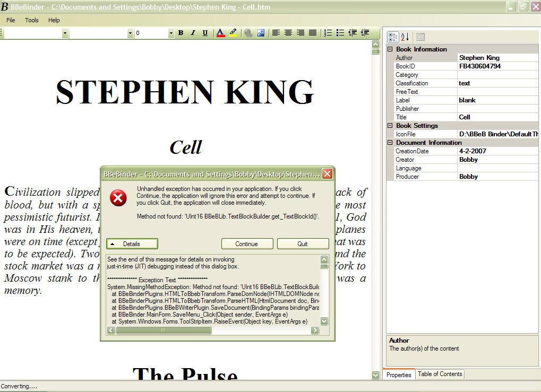Switch to the Table of Contents tab
This screenshot has height=392, width=541.
click(440, 374)
